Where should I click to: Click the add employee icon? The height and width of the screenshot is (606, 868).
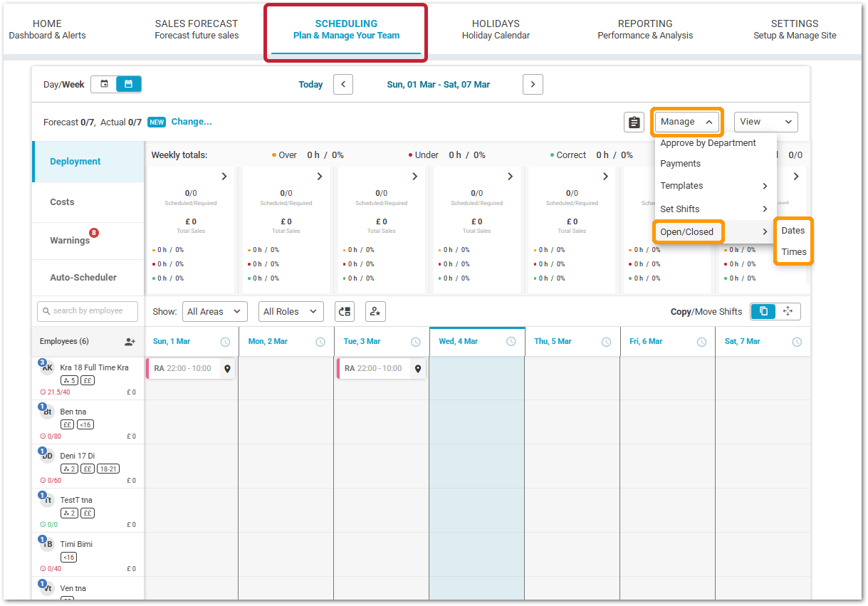pos(130,342)
